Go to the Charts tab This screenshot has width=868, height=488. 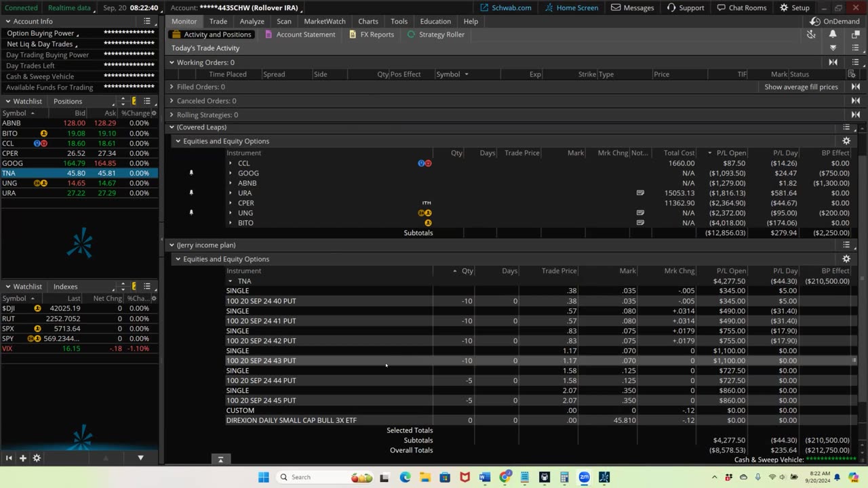pyautogui.click(x=368, y=21)
